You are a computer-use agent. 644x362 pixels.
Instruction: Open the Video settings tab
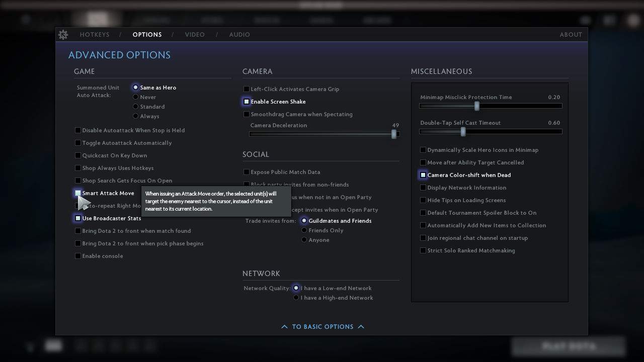coord(195,35)
